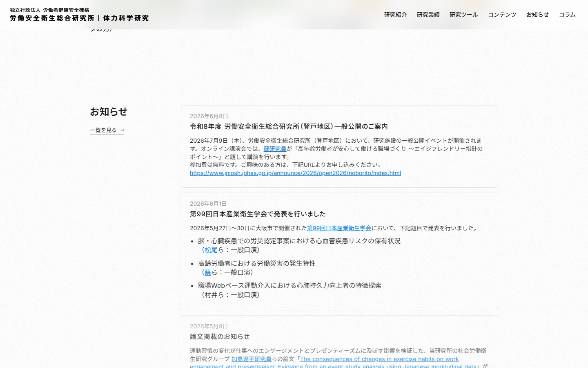Click the text 村井ら:一般口演
The height and width of the screenshot is (368, 588).
(x=230, y=295)
